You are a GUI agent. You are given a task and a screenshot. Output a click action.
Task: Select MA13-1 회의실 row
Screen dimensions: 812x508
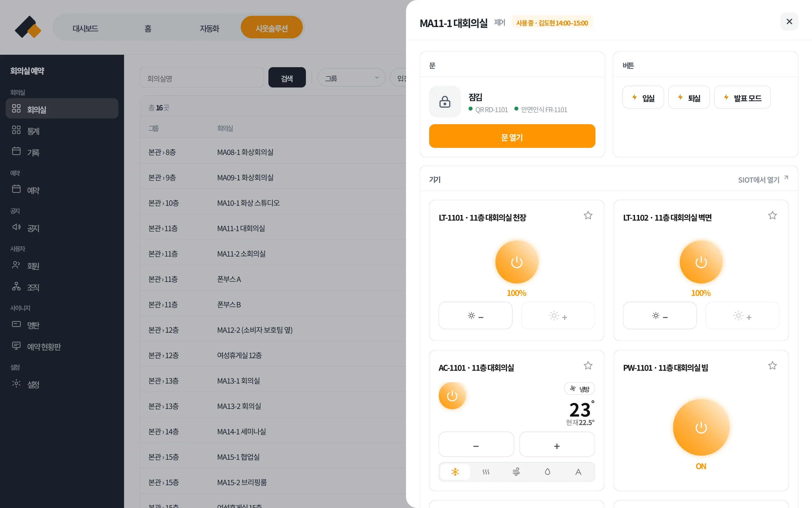(x=273, y=380)
